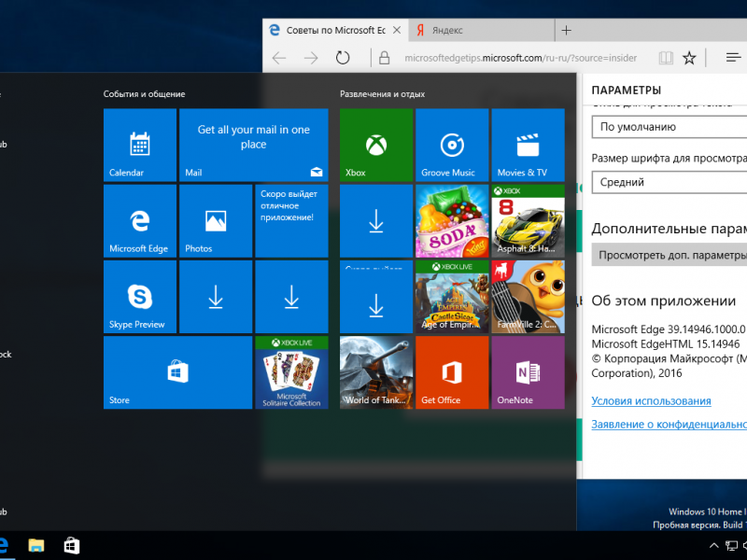Open Age of Empires Castle Siege tile
Image resolution: width=747 pixels, height=560 pixels.
[452, 297]
